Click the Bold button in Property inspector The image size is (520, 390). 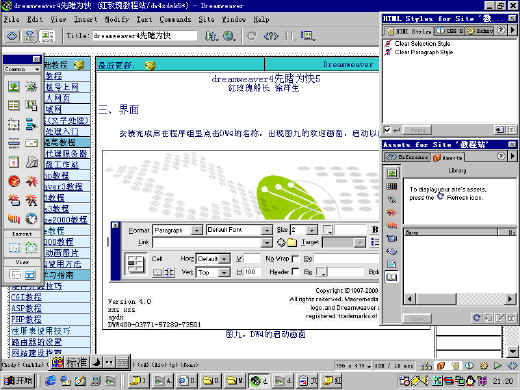pos(375,230)
